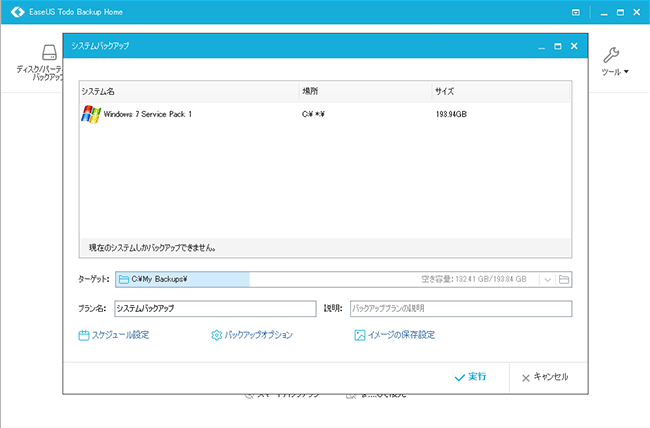This screenshot has height=428, width=650.
Task: Open バックアップオプション link
Action: [258, 335]
